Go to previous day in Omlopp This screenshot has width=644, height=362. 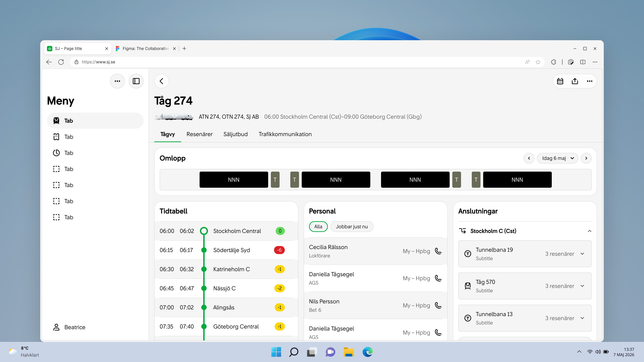(529, 158)
